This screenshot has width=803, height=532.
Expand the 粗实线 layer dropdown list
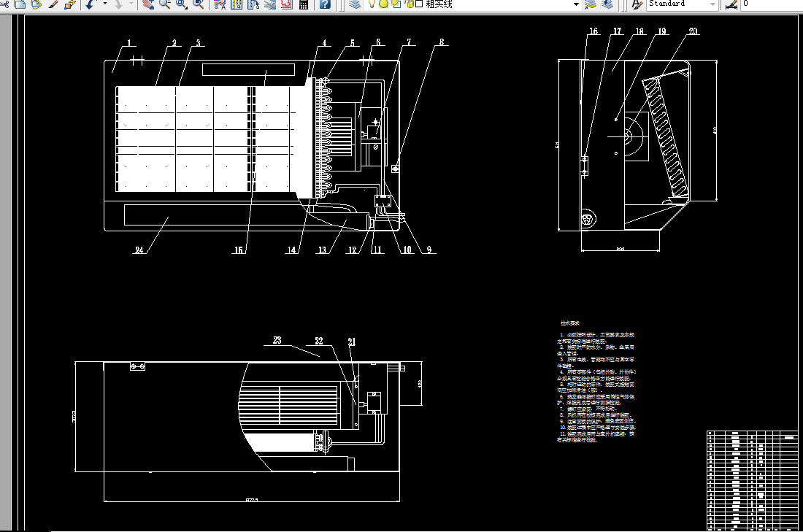[576, 4]
